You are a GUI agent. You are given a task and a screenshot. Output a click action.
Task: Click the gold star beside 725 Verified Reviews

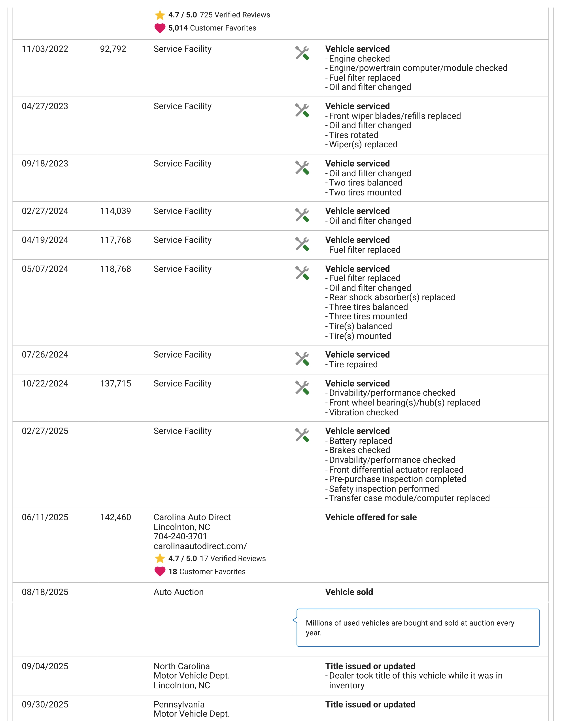[x=160, y=15]
